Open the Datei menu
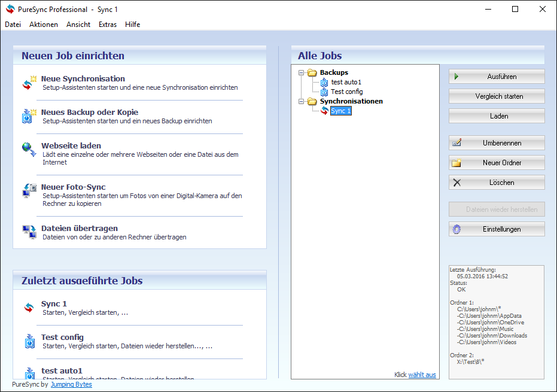Screen dimensions: 557x392 click(13, 25)
